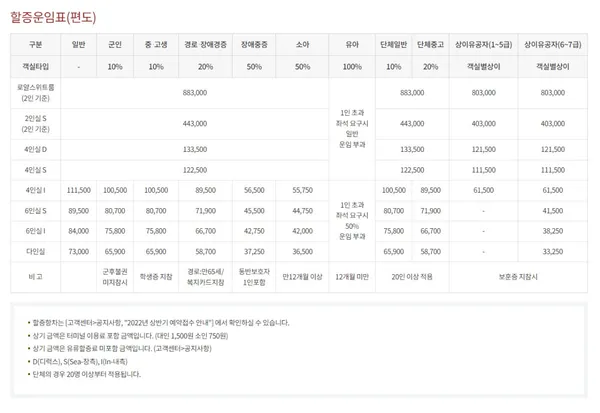Click the 비고 row label
600x413 pixels.
coord(36,277)
